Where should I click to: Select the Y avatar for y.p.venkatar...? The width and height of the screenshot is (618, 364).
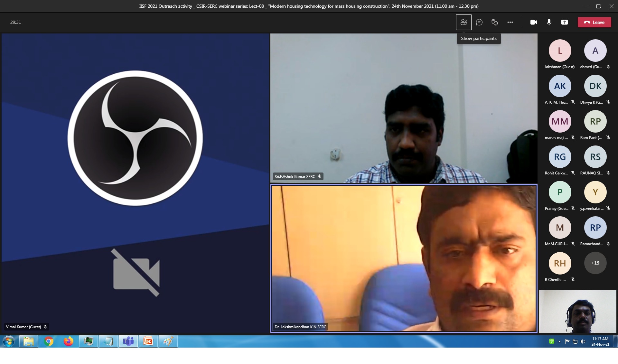point(595,192)
